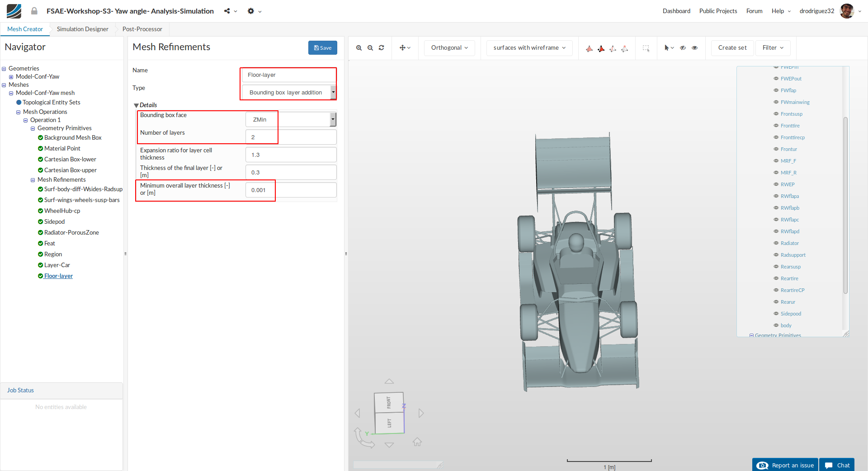Activate the box selection tool icon
The width and height of the screenshot is (868, 471).
pos(646,48)
